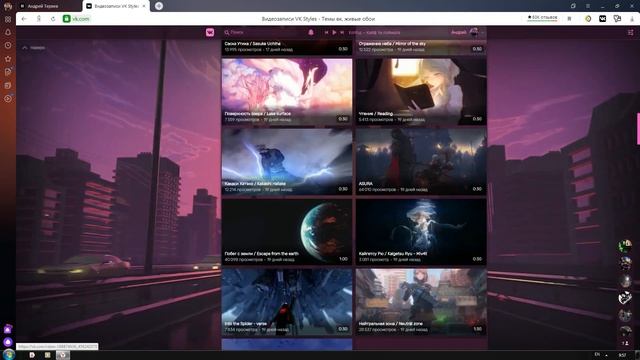The height and width of the screenshot is (360, 640).
Task: Click the settings icon at page top-right
Action: [630, 32]
